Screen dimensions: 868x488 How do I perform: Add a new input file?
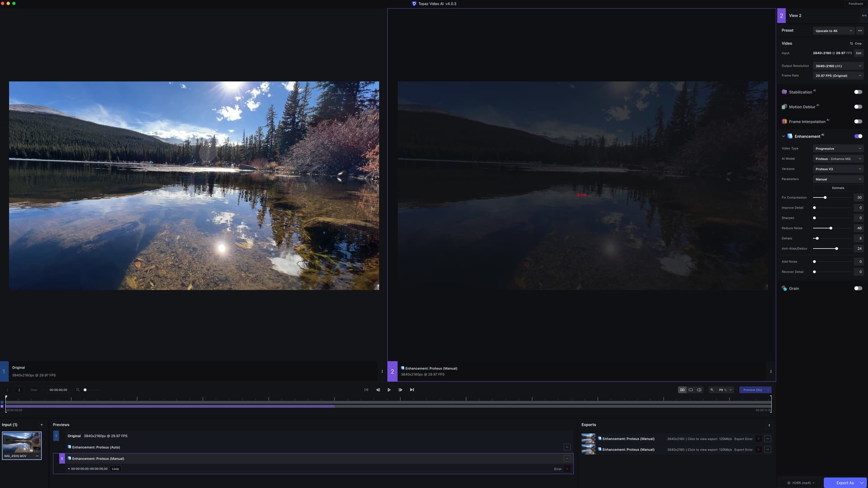(x=42, y=425)
